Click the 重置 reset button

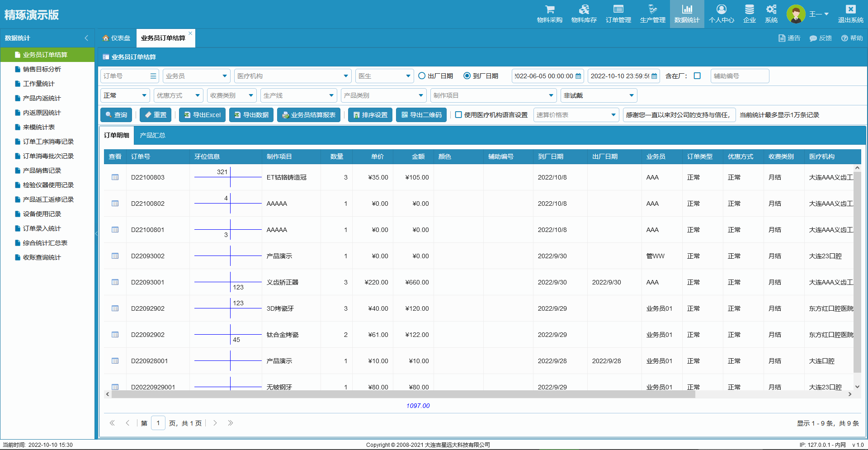[156, 115]
